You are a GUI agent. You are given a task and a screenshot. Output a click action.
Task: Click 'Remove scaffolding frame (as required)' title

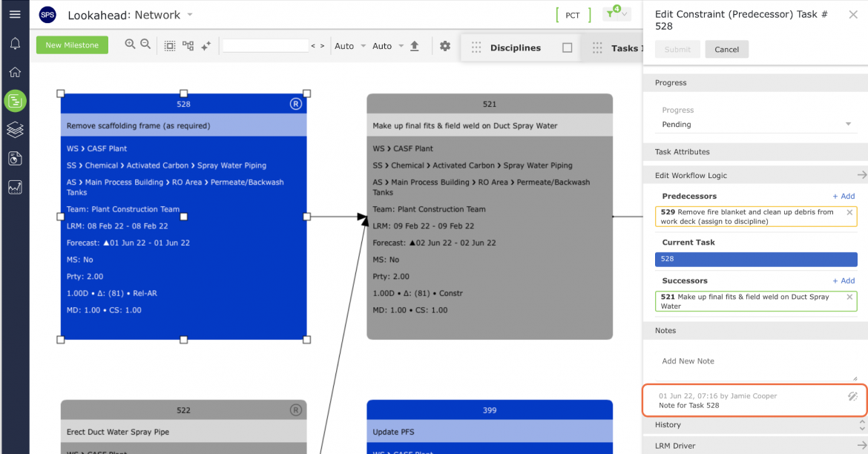(139, 125)
